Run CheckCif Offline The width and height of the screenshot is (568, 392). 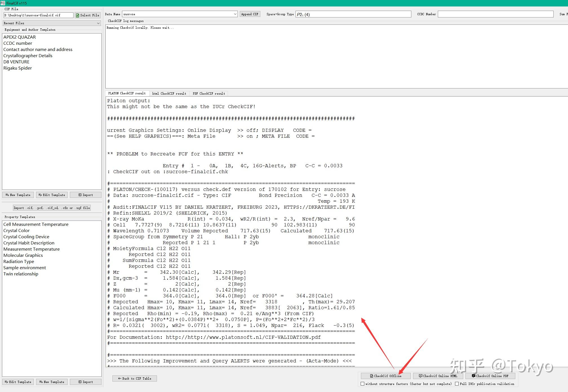[385, 376]
